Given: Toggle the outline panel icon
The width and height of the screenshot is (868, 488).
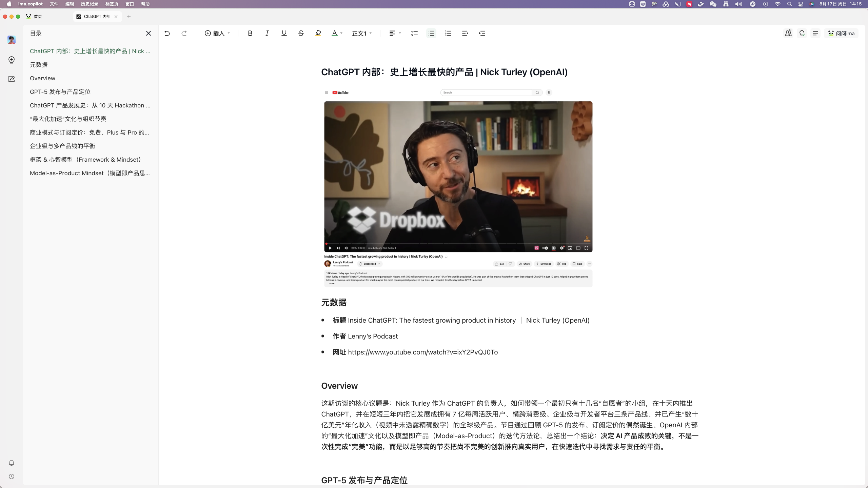Looking at the screenshot, I should 815,33.
